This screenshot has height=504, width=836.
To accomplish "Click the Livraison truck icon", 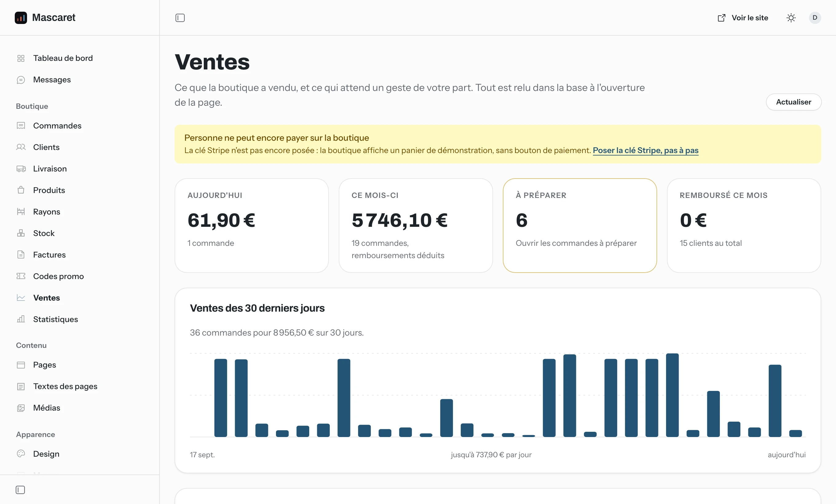I will (x=21, y=169).
